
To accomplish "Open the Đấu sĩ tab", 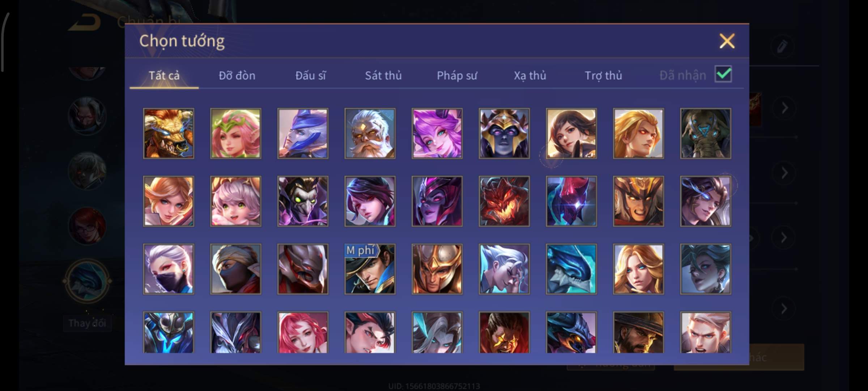I will click(x=310, y=75).
